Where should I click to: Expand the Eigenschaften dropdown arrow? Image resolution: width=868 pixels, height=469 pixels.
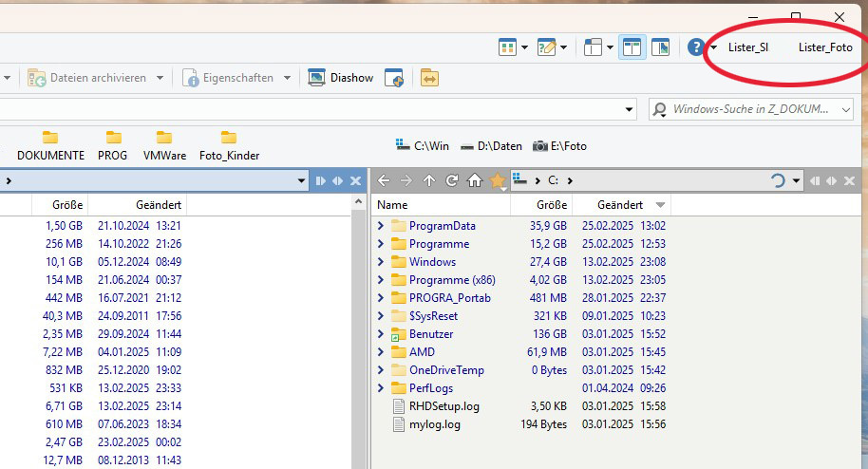coord(287,78)
